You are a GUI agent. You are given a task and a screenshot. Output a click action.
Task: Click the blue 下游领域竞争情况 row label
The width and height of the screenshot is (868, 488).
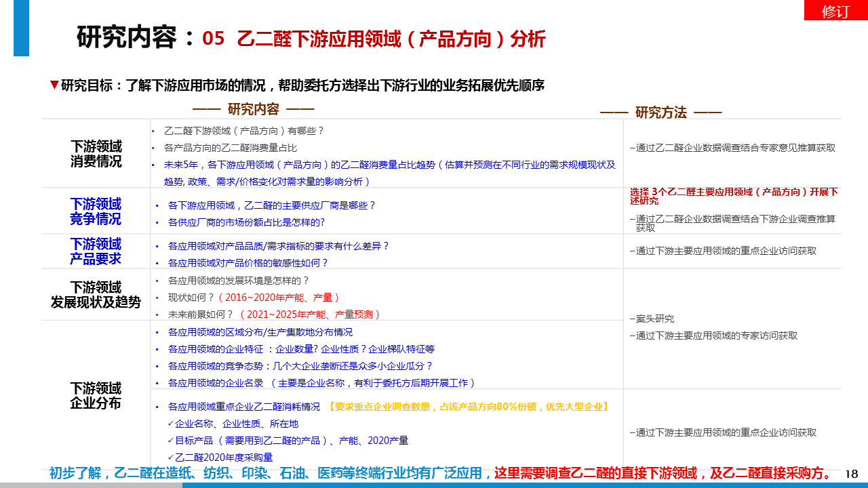pyautogui.click(x=96, y=211)
